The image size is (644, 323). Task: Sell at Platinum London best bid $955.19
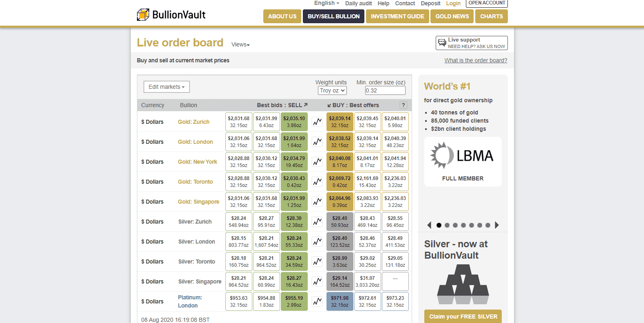(294, 301)
